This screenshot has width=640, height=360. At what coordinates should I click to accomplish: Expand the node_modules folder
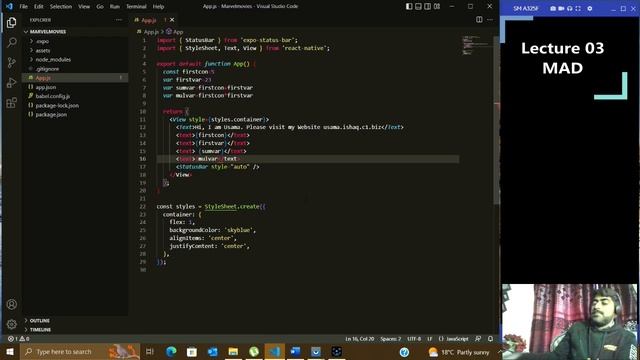coord(53,60)
